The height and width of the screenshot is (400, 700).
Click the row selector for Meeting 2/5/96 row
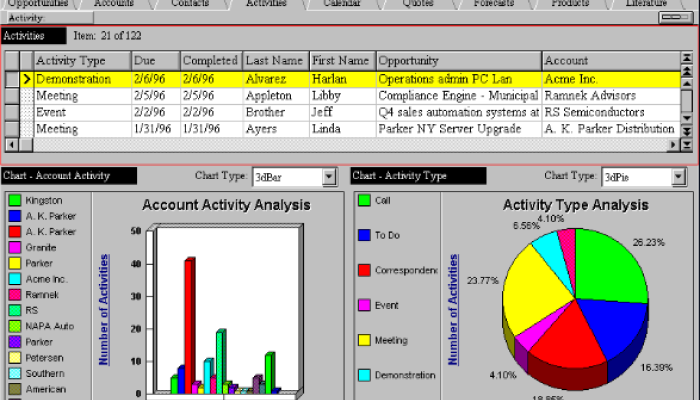12,96
